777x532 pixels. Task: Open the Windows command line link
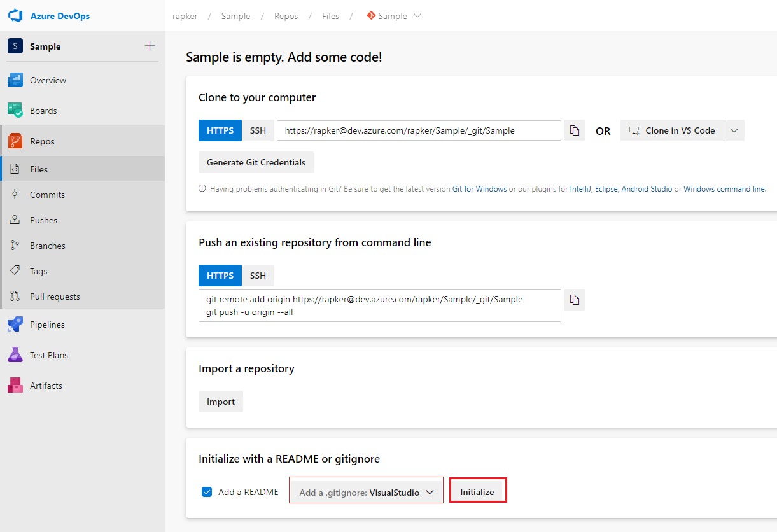point(724,189)
